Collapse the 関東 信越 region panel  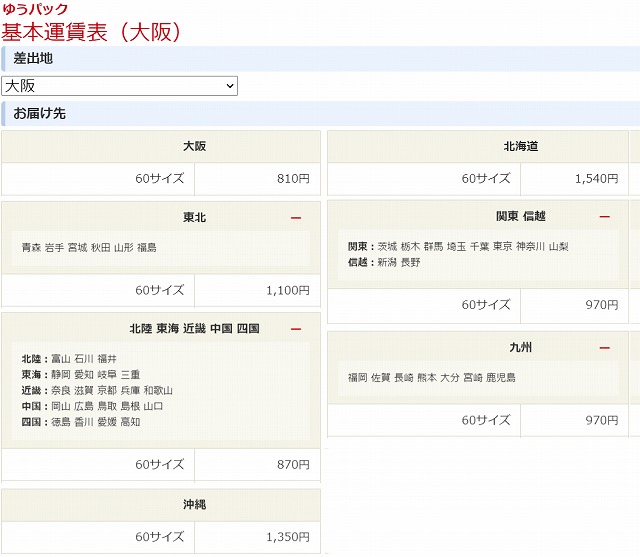click(x=605, y=217)
